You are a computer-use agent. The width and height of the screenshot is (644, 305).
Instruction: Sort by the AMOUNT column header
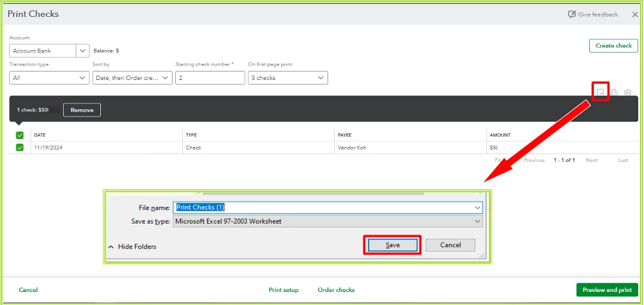[x=500, y=135]
